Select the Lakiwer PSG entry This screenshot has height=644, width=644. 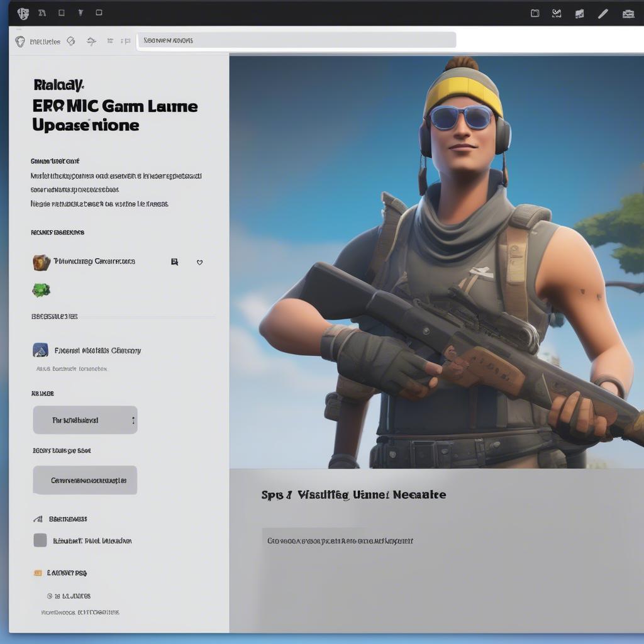point(67,573)
